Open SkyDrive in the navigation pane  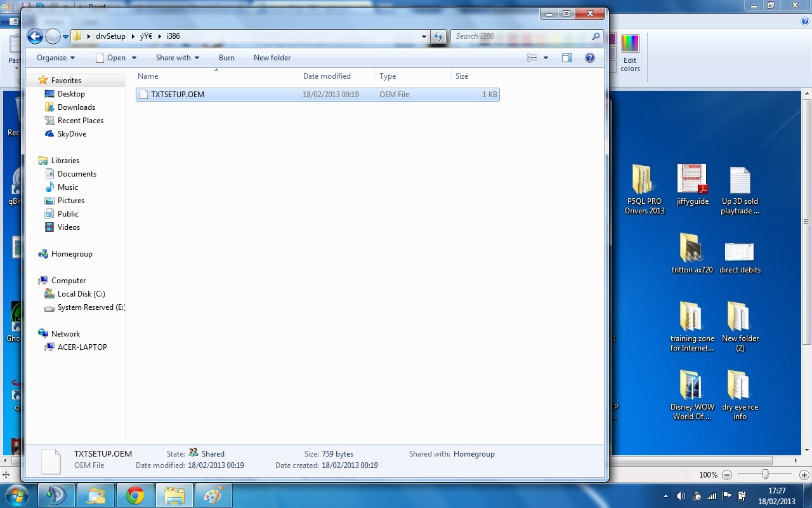[x=72, y=134]
